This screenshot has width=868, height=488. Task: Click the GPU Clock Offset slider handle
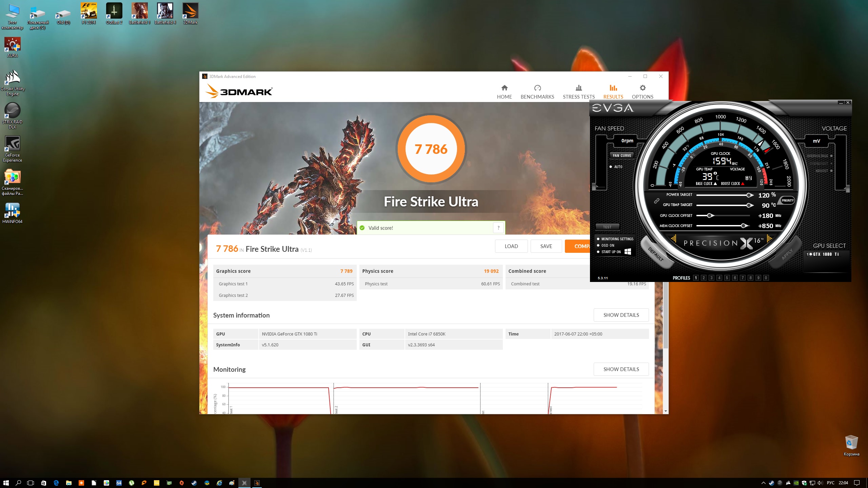click(x=709, y=216)
